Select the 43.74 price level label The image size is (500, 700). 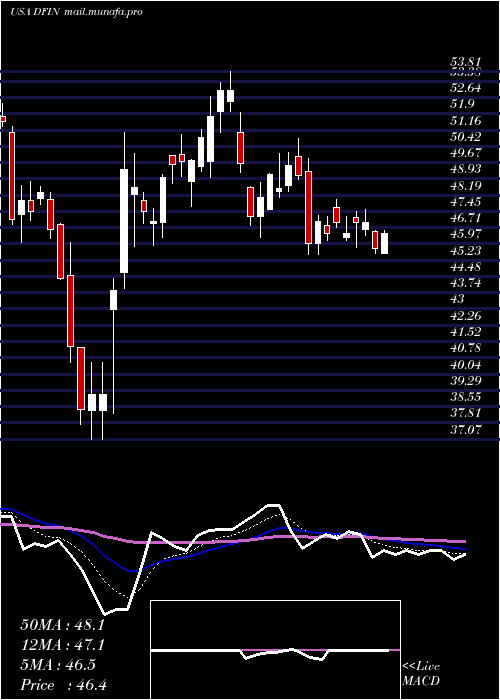click(466, 283)
